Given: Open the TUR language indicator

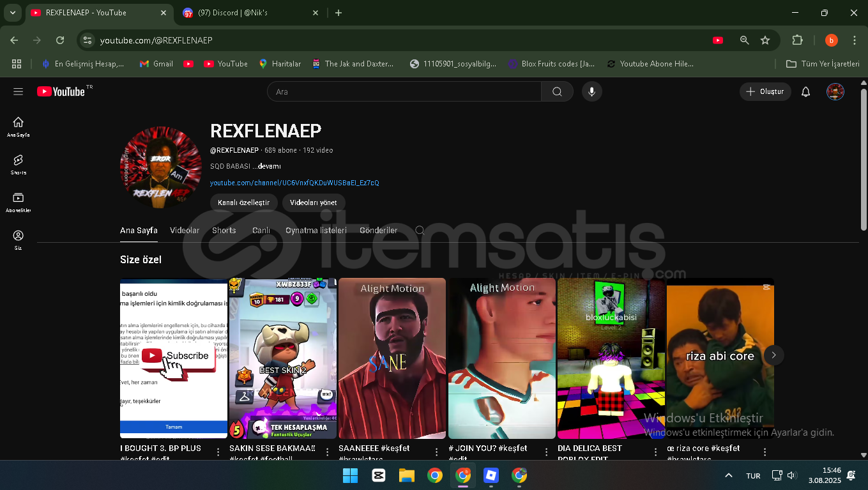Looking at the screenshot, I should click(753, 475).
